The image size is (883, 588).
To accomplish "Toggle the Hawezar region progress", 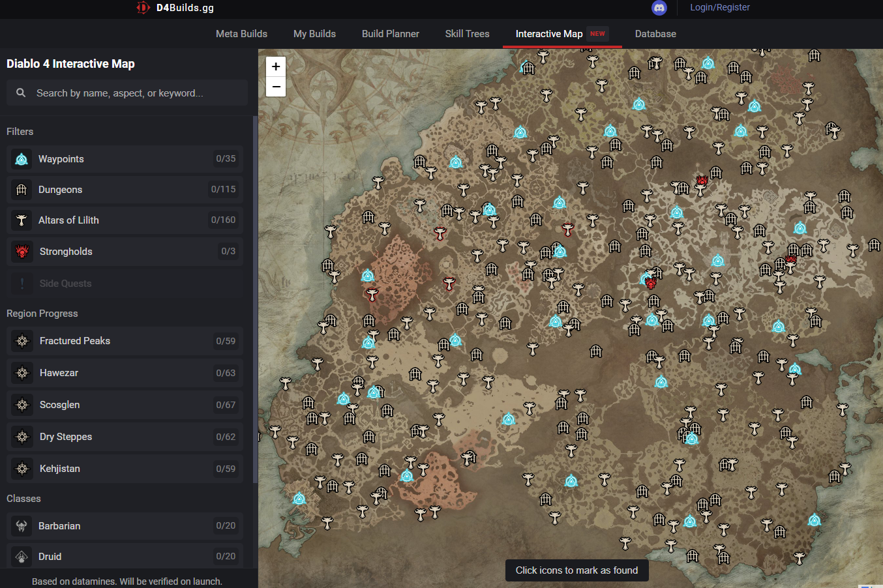I will [125, 373].
